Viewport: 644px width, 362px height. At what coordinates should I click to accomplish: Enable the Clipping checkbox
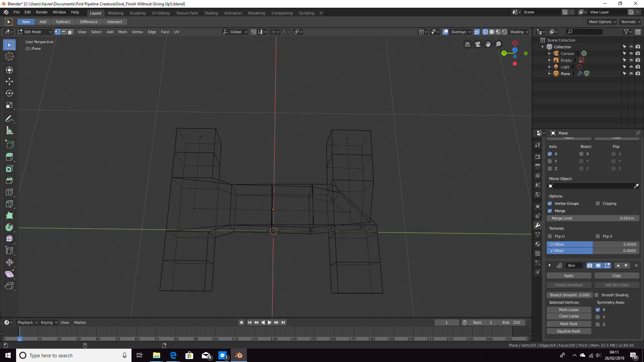point(598,203)
